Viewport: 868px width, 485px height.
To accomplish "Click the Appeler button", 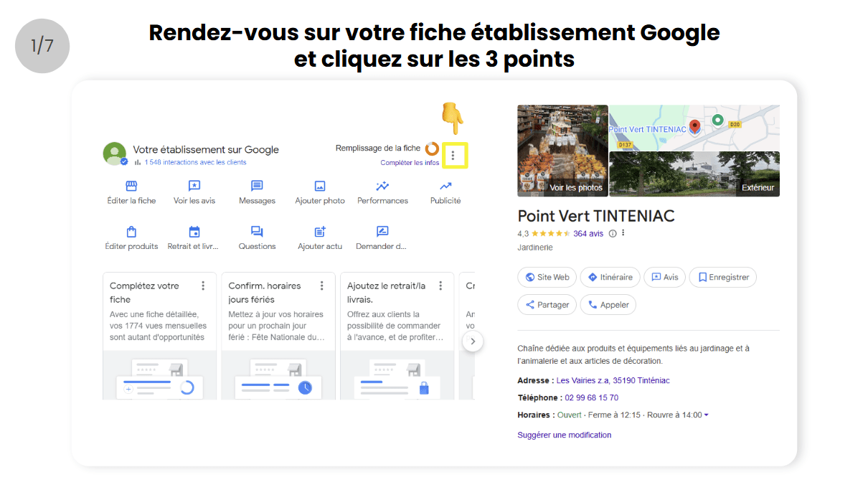I will 608,304.
